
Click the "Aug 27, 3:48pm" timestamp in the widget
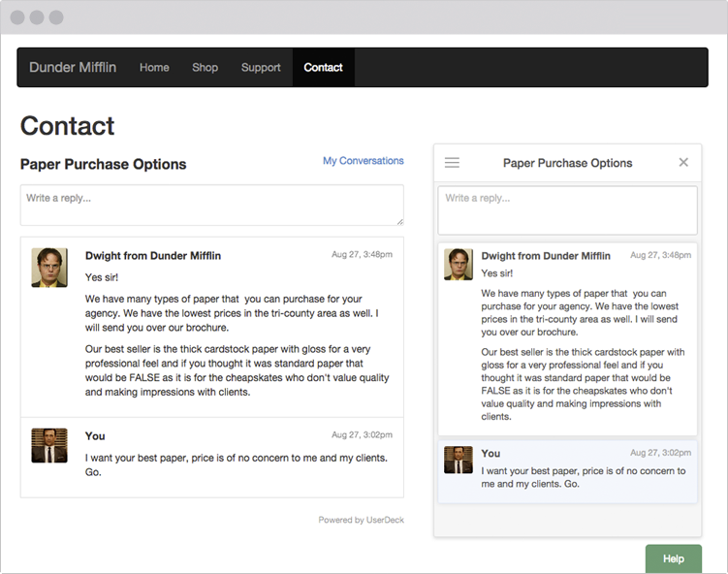coord(660,255)
